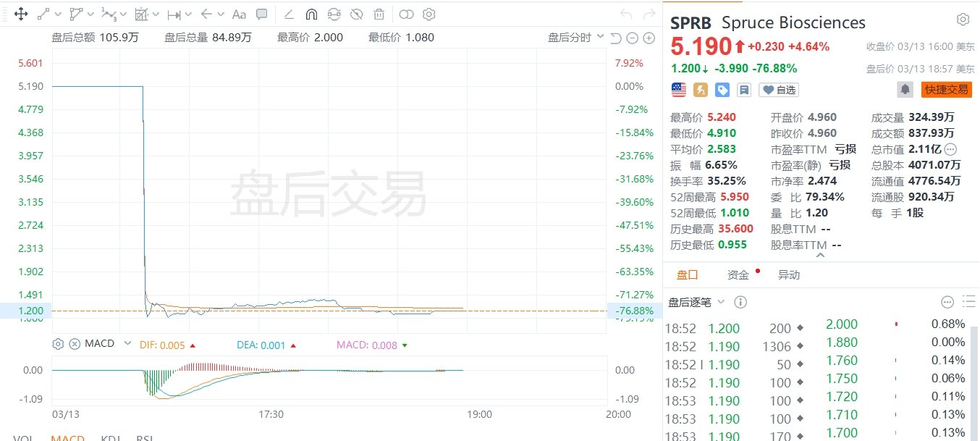Open the 盘后分时 dropdown

(576, 37)
